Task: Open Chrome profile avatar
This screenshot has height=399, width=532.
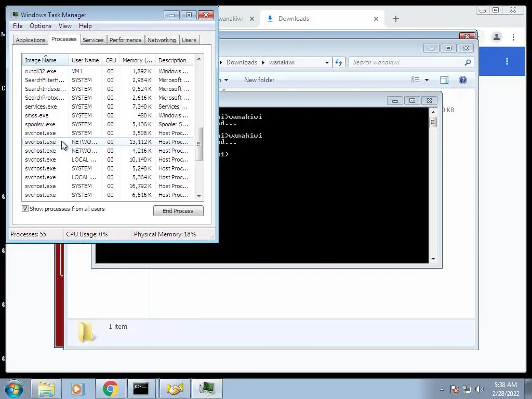Action: click(x=497, y=37)
